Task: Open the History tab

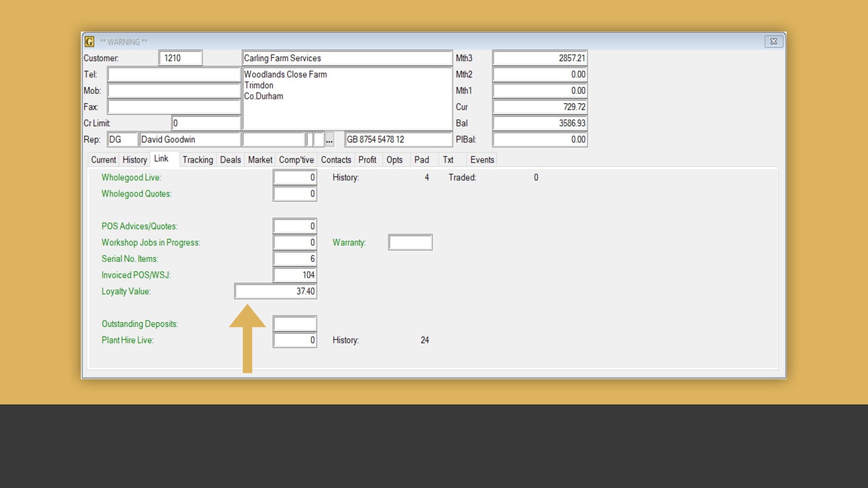Action: tap(135, 160)
